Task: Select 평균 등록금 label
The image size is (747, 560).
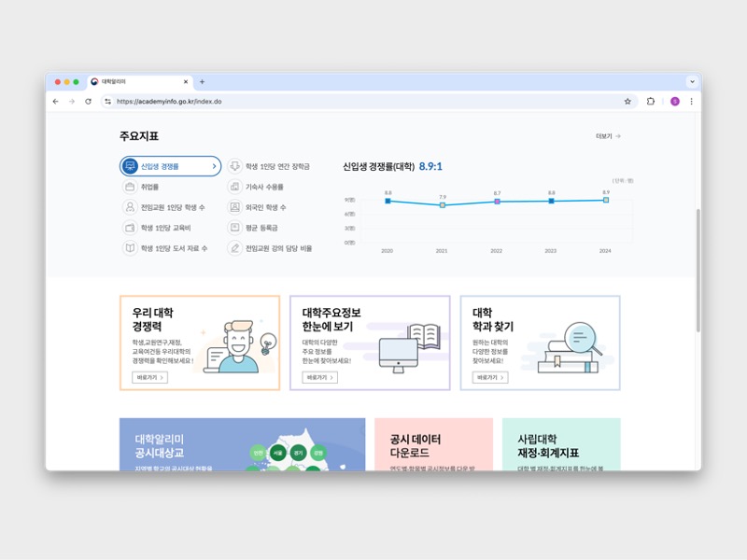Action: tap(261, 228)
